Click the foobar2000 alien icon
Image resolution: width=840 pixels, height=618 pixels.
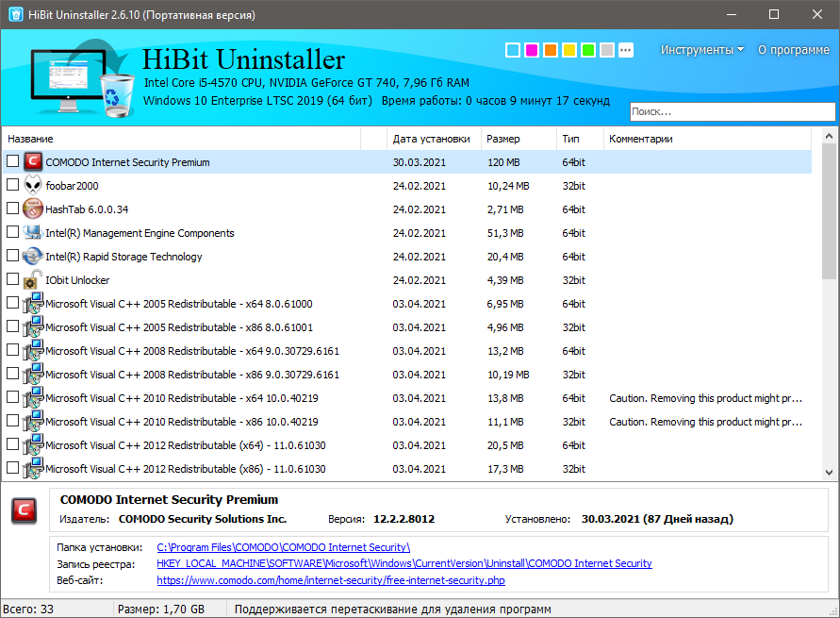coord(33,186)
